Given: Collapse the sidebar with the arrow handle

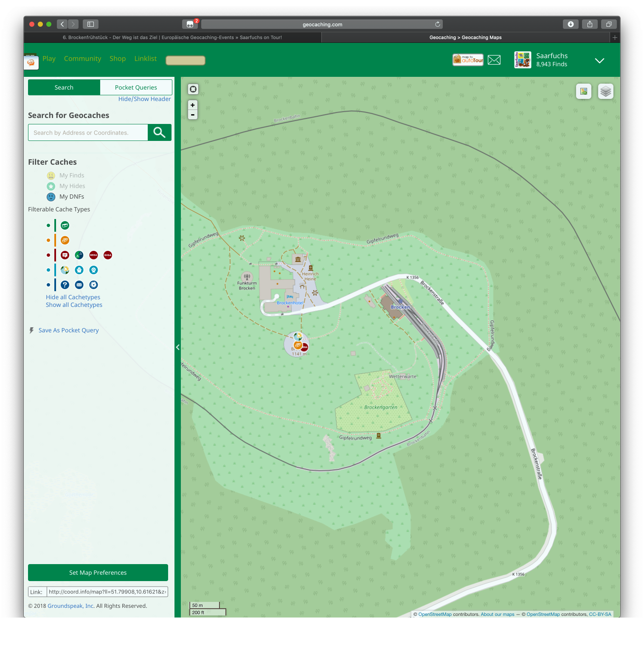Looking at the screenshot, I should pyautogui.click(x=177, y=347).
